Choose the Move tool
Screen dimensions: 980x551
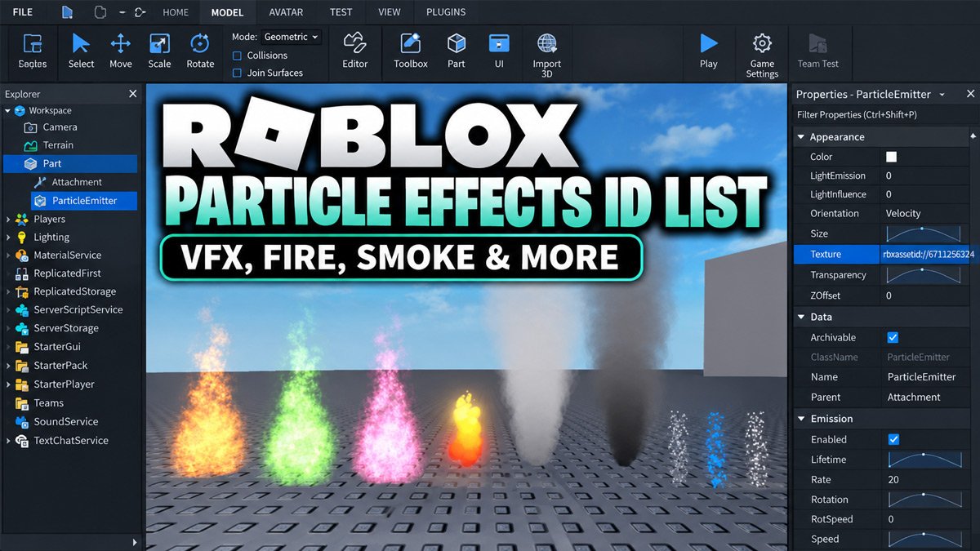click(x=121, y=51)
